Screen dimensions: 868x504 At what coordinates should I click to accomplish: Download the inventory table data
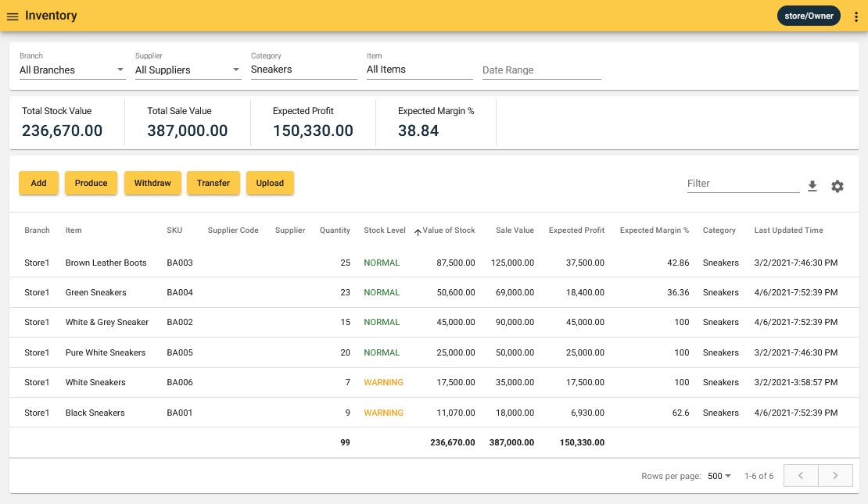(812, 186)
